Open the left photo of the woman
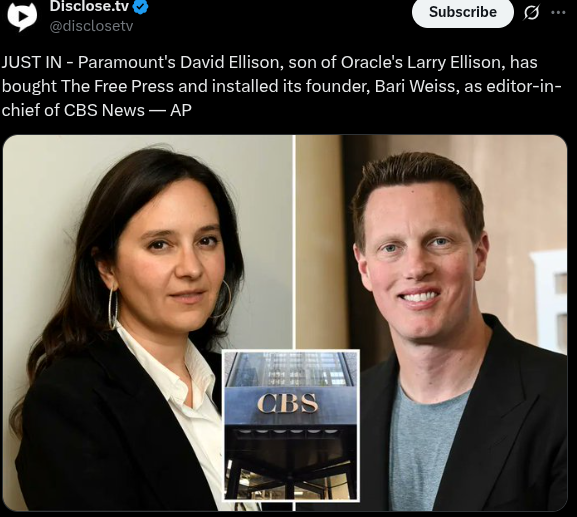577x517 pixels. [148, 322]
